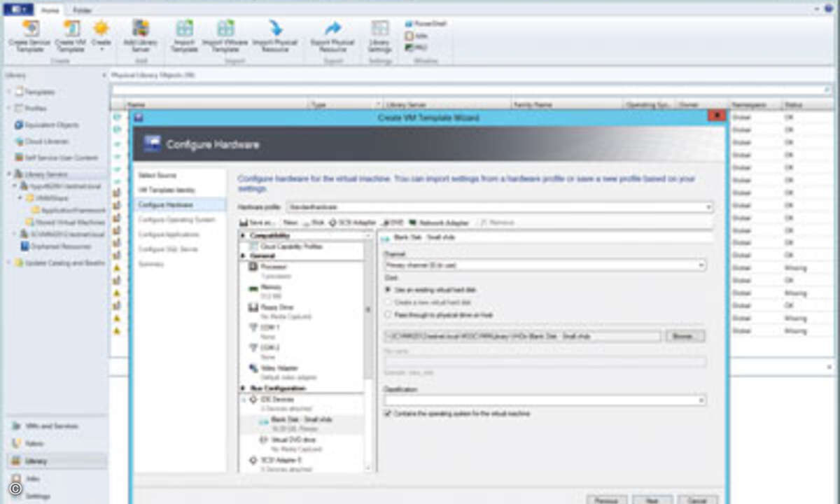Collapse the Compatibility section header
840x504 pixels.
point(243,236)
